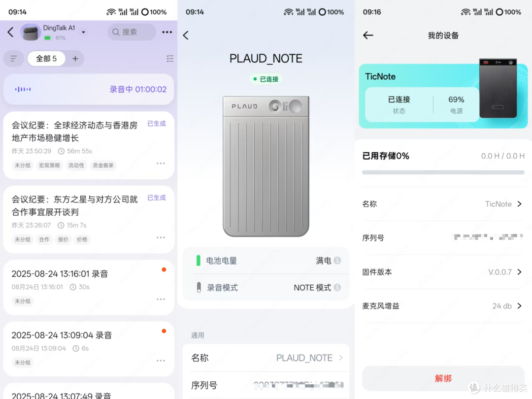Open the TicNote 名称 row chevron
Image resolution: width=532 pixels, height=399 pixels.
point(520,204)
